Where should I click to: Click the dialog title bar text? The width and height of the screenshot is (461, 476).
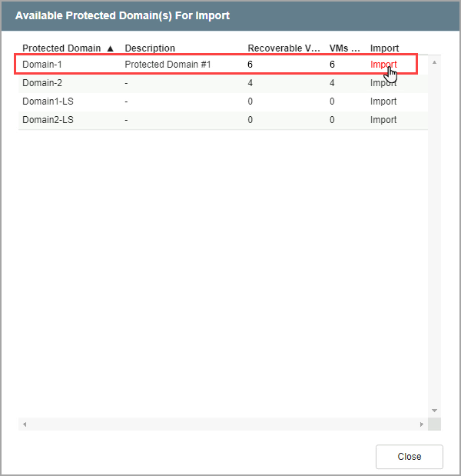click(122, 15)
